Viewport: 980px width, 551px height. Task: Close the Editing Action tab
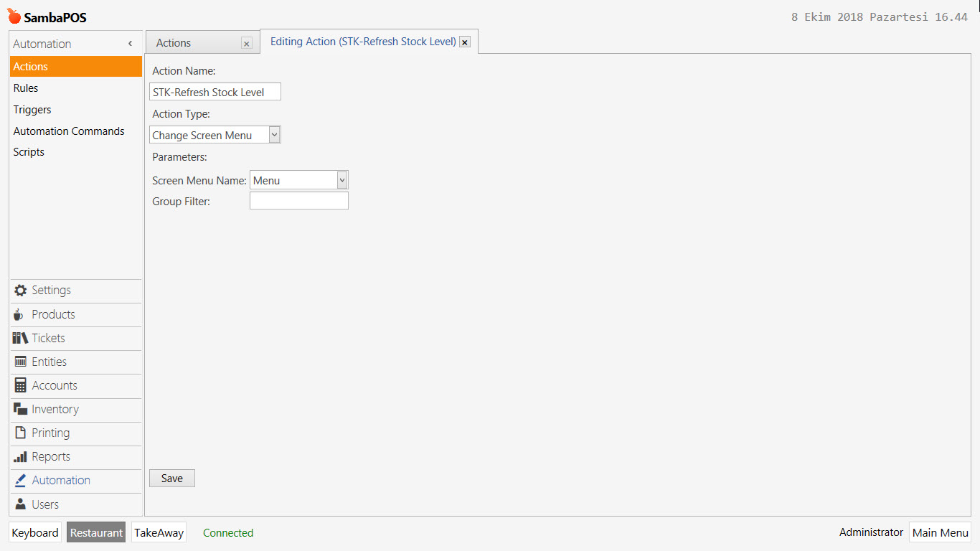tap(465, 42)
